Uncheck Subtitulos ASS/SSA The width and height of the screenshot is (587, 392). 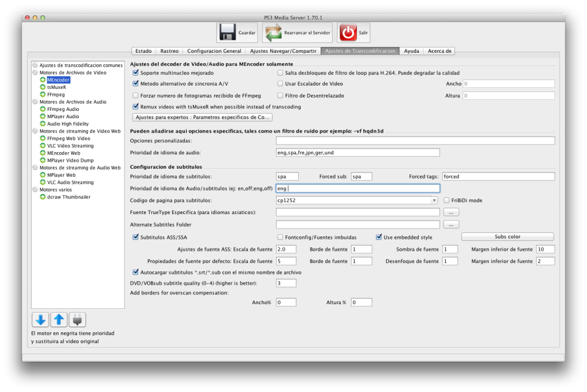[x=135, y=237]
